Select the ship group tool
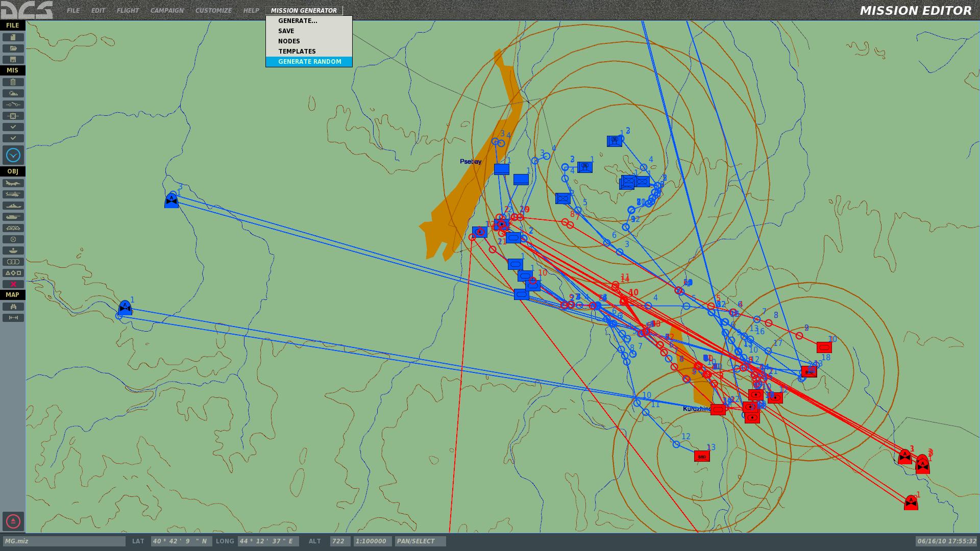The width and height of the screenshot is (980, 551). pos(13,206)
